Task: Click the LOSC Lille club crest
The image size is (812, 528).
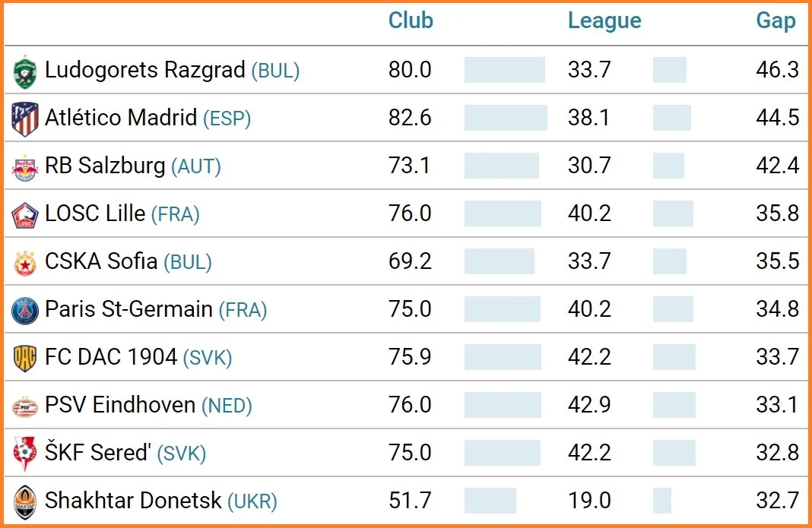Action: 24,215
